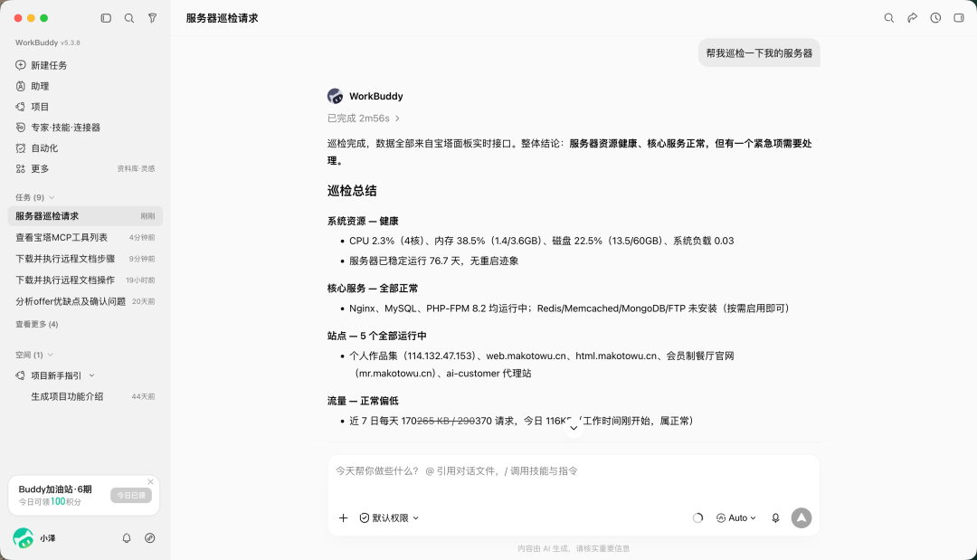Expand the 已完成 2m56s details
Image resolution: width=977 pixels, height=560 pixels.
[x=364, y=119]
